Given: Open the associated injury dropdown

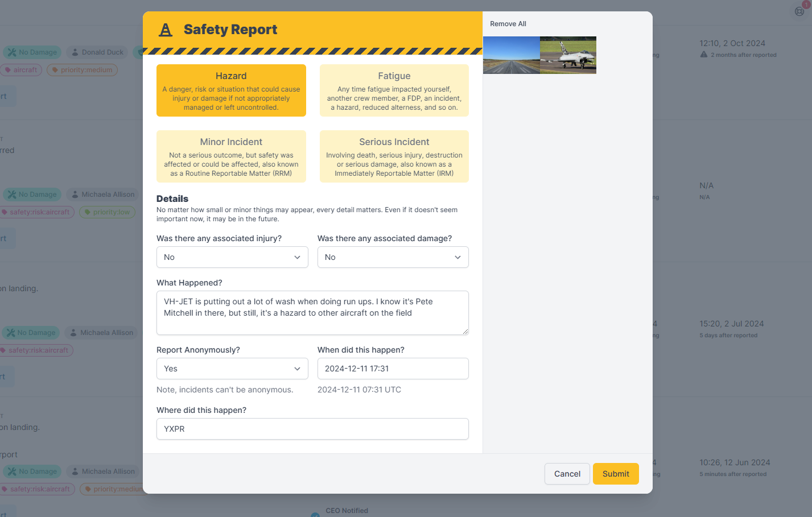Looking at the screenshot, I should click(232, 257).
